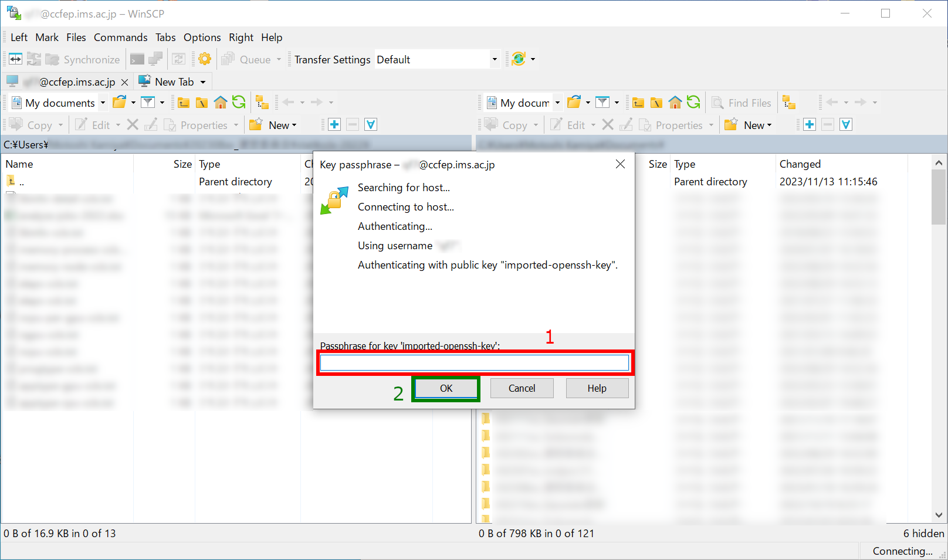The image size is (948, 560).
Task: Focus the passphrase input field
Action: click(x=475, y=363)
